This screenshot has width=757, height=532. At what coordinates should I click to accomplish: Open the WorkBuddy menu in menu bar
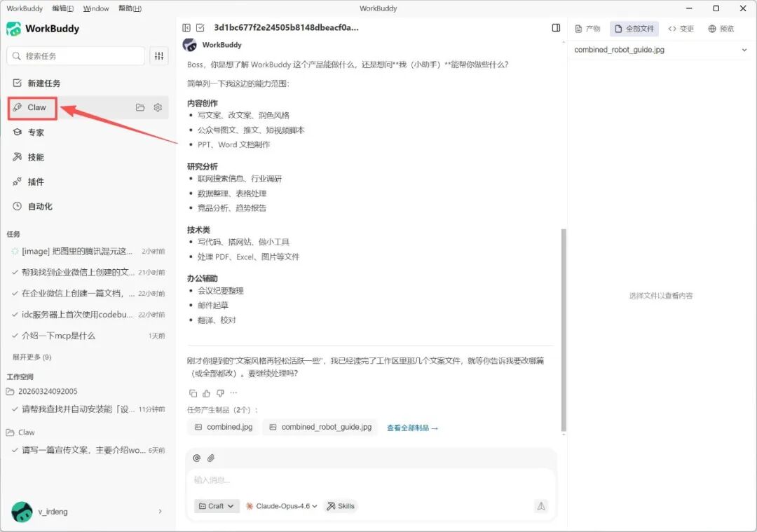tap(25, 8)
